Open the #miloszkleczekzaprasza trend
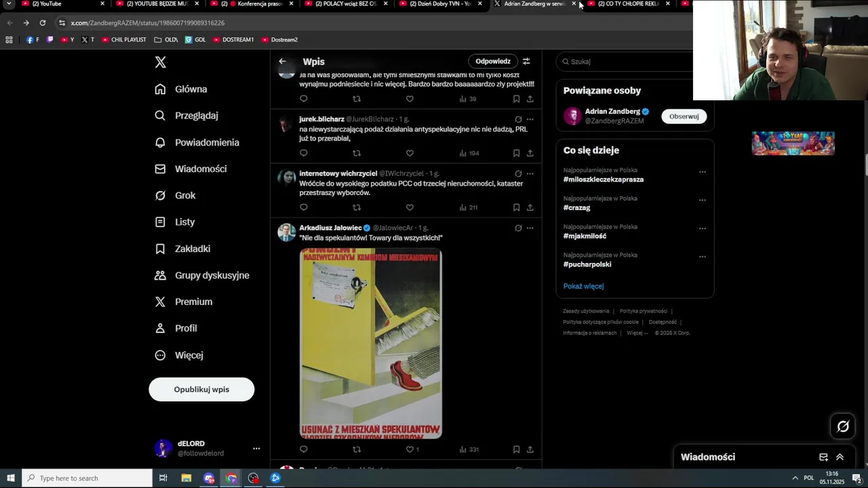Image resolution: width=868 pixels, height=488 pixels. 604,180
